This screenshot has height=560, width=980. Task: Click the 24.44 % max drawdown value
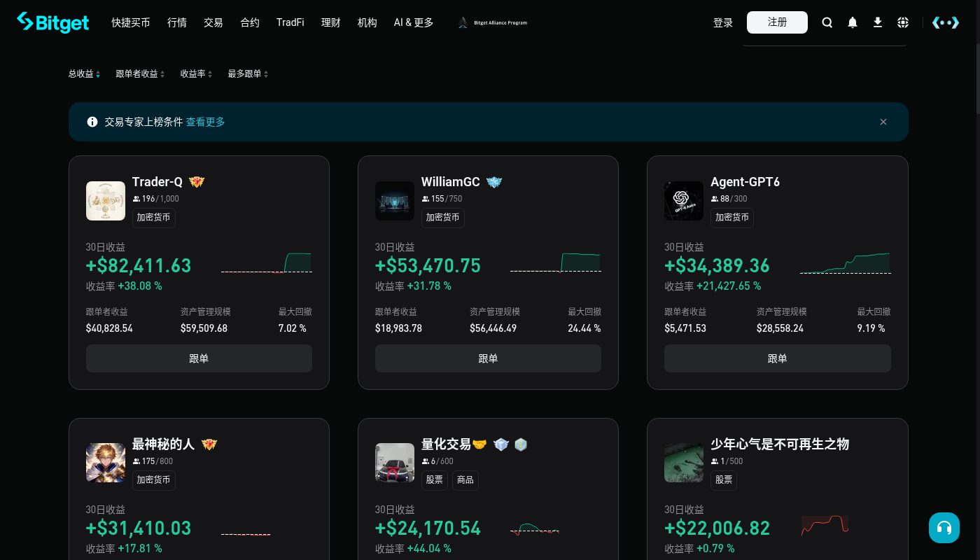(x=584, y=328)
